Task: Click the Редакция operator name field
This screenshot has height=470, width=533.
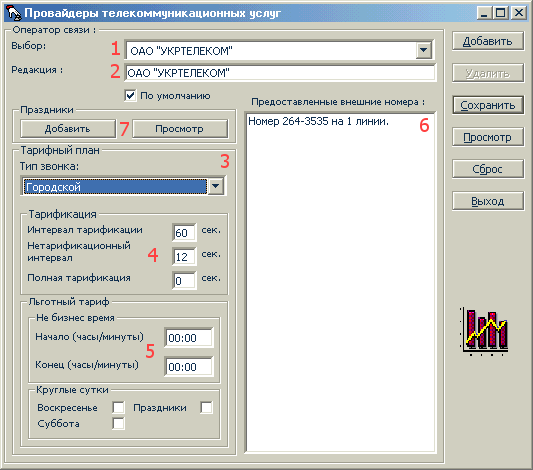Action: [280, 73]
